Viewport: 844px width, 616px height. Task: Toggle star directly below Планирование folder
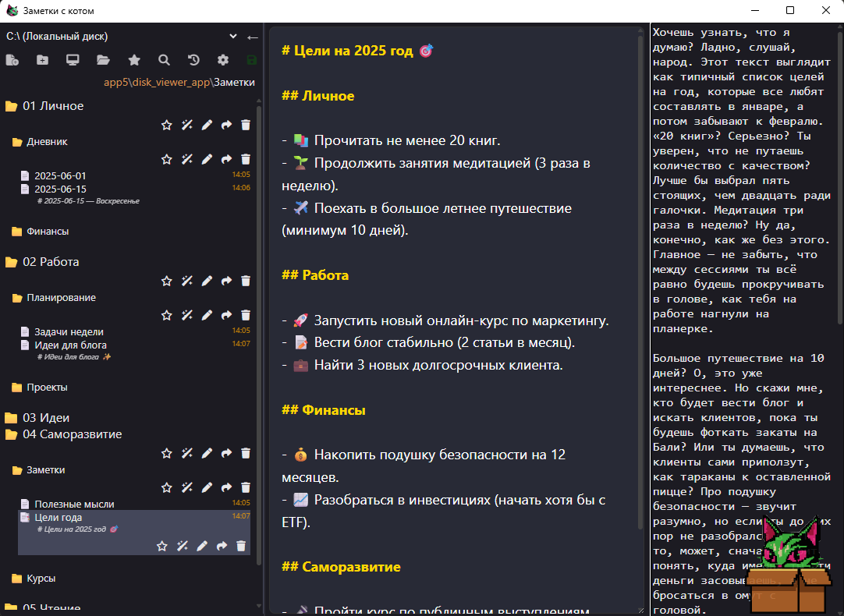(166, 315)
